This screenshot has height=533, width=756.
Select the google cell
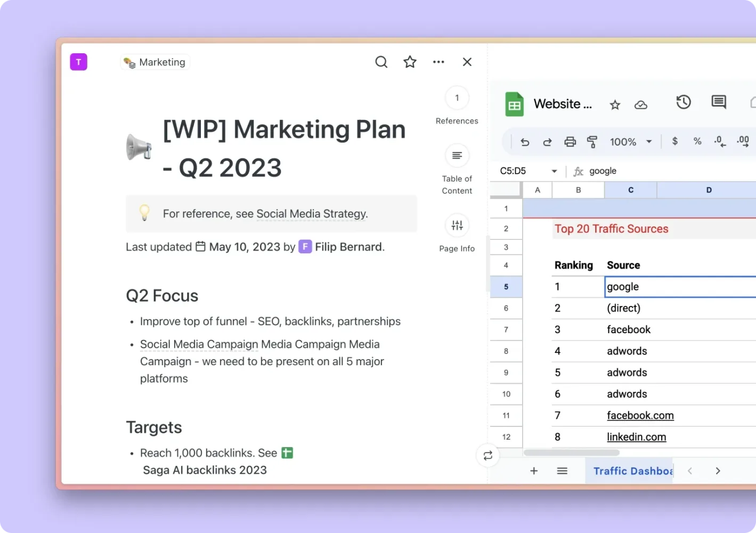pos(680,287)
